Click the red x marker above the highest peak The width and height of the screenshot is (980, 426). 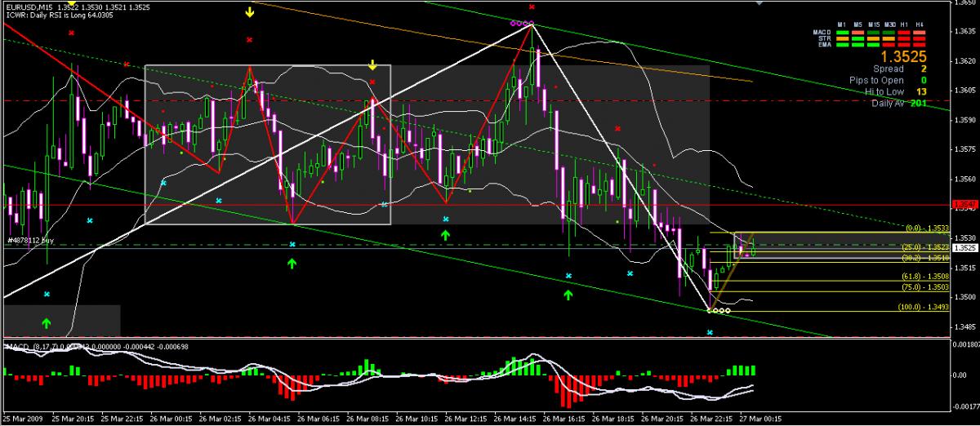point(532,8)
